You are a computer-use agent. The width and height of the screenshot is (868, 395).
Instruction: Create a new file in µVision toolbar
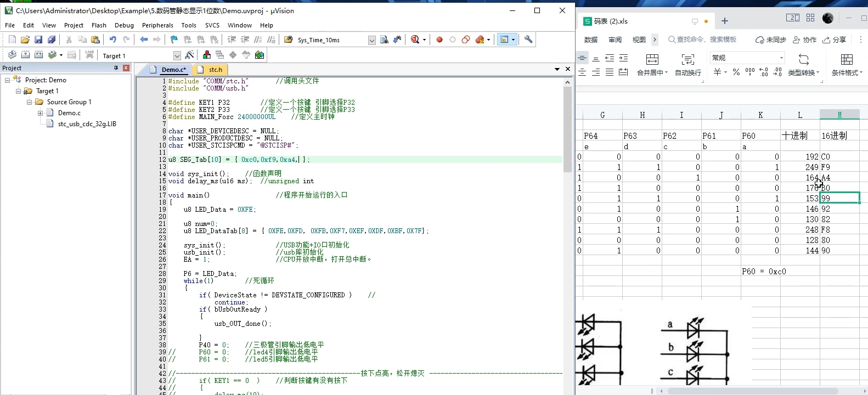(x=12, y=39)
